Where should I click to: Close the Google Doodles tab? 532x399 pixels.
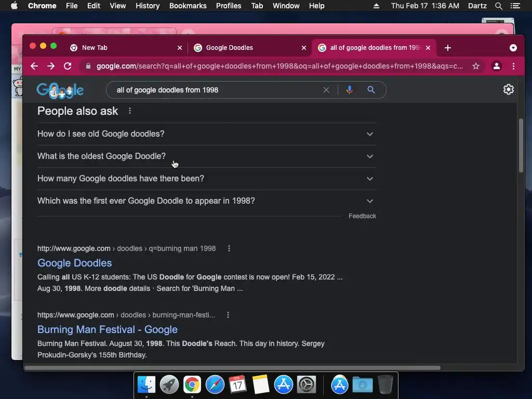(304, 48)
